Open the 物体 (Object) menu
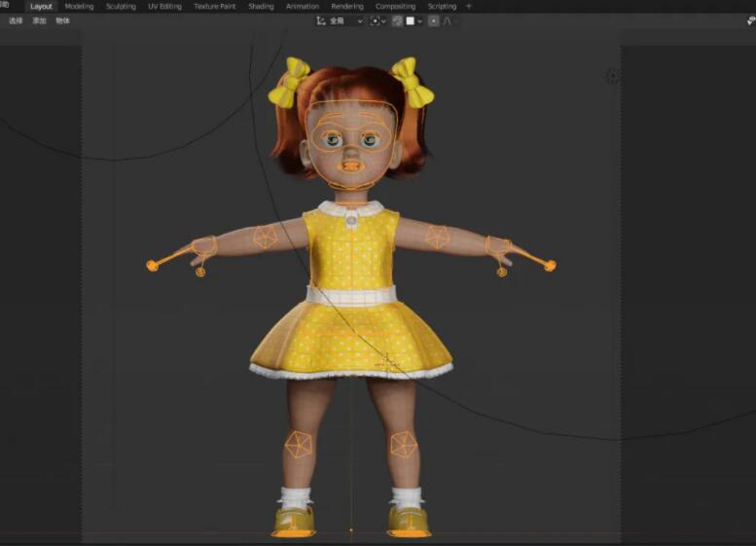 [x=62, y=20]
